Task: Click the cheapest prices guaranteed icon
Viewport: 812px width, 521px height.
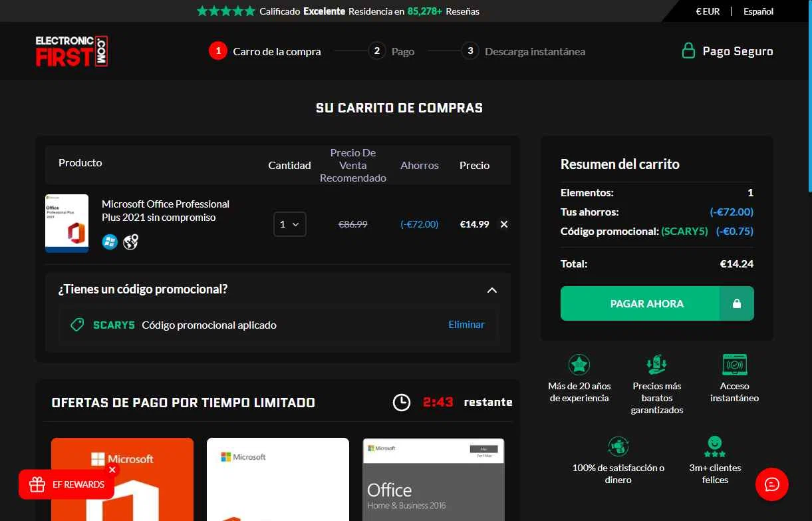Action: (x=657, y=364)
